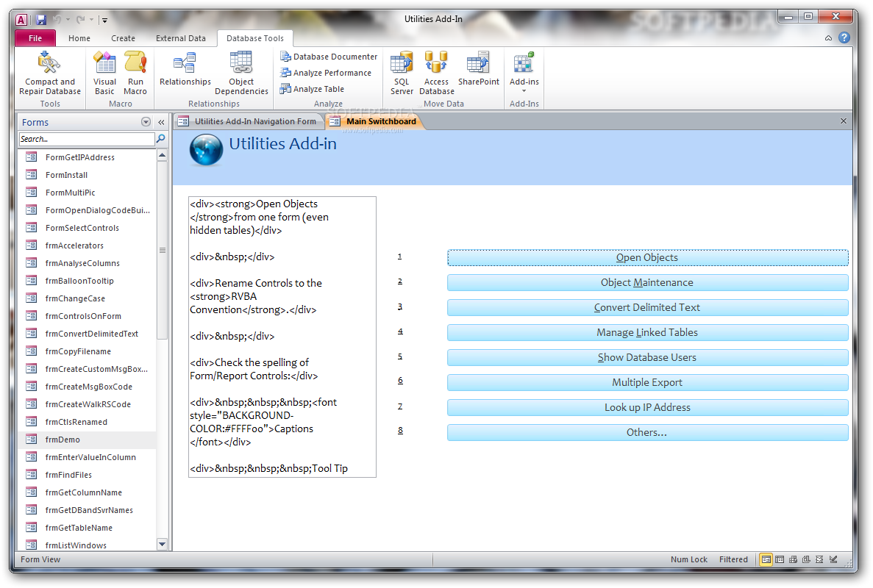Click the search magnifier in navigation pane
The height and width of the screenshot is (588, 873).
tap(161, 138)
